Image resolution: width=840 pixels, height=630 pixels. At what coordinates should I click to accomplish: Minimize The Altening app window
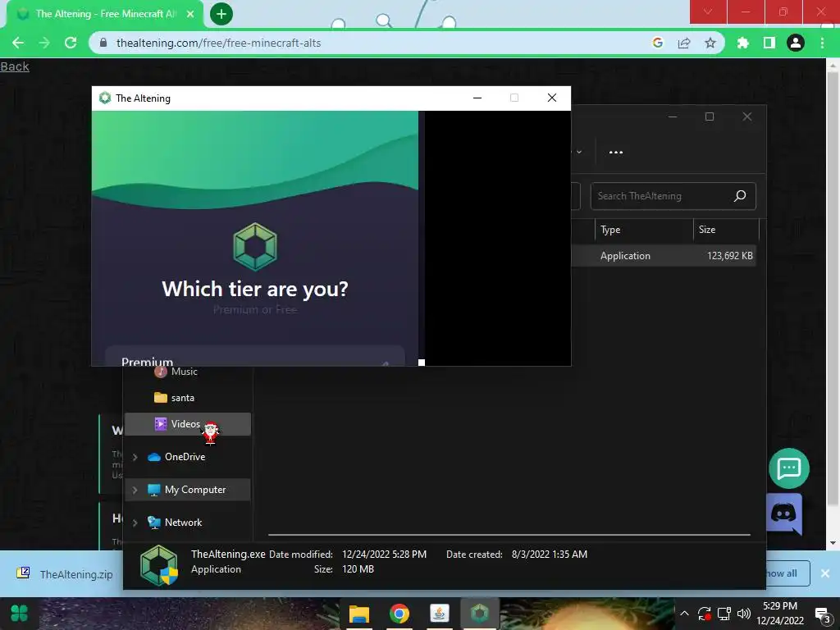(x=477, y=98)
